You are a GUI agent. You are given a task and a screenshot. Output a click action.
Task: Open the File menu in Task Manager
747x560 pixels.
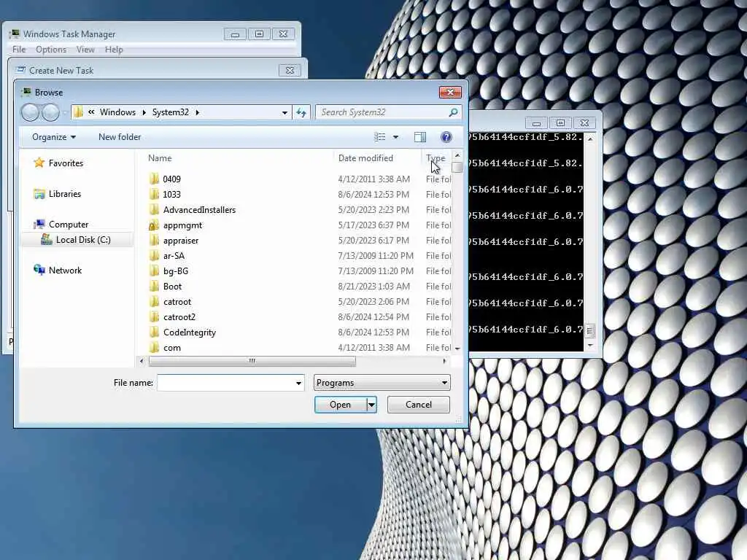[x=19, y=50]
